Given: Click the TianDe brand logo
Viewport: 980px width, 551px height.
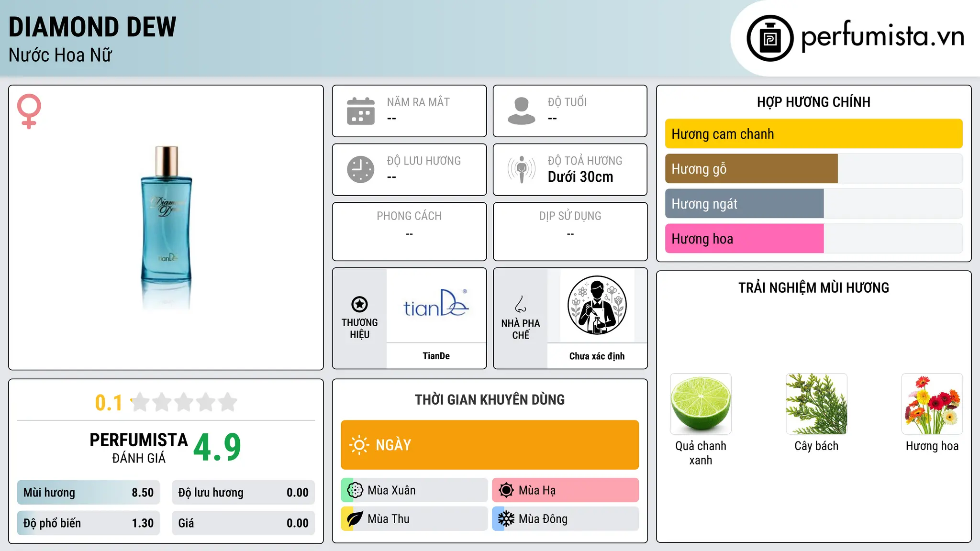Looking at the screenshot, I should 436,304.
